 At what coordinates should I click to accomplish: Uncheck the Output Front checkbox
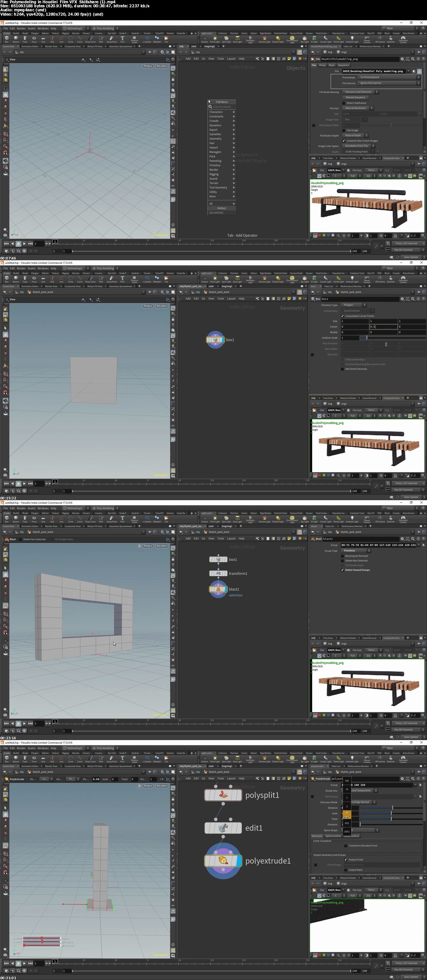click(346, 859)
